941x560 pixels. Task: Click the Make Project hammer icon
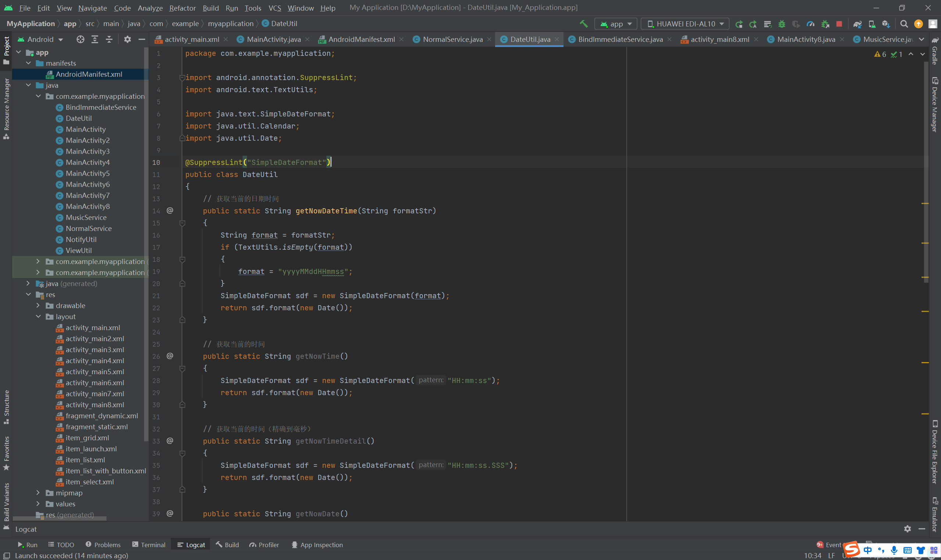click(x=583, y=24)
